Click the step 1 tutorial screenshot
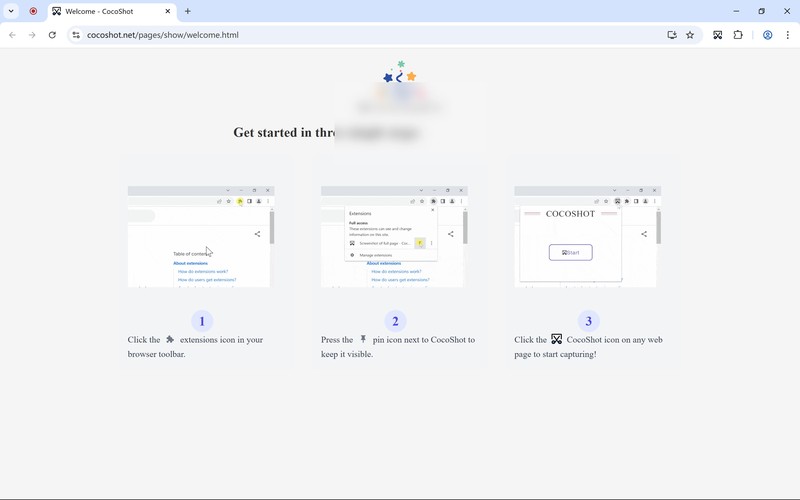This screenshot has height=500, width=800. [x=201, y=237]
